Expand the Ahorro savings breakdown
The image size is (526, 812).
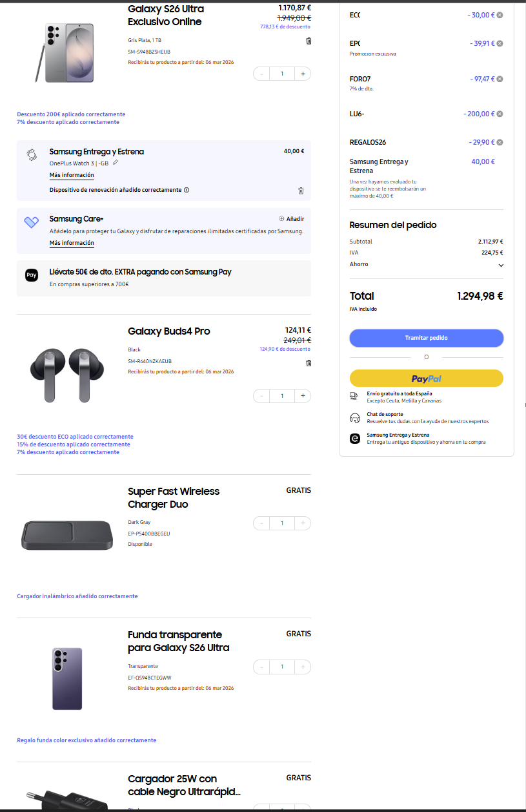click(501, 265)
